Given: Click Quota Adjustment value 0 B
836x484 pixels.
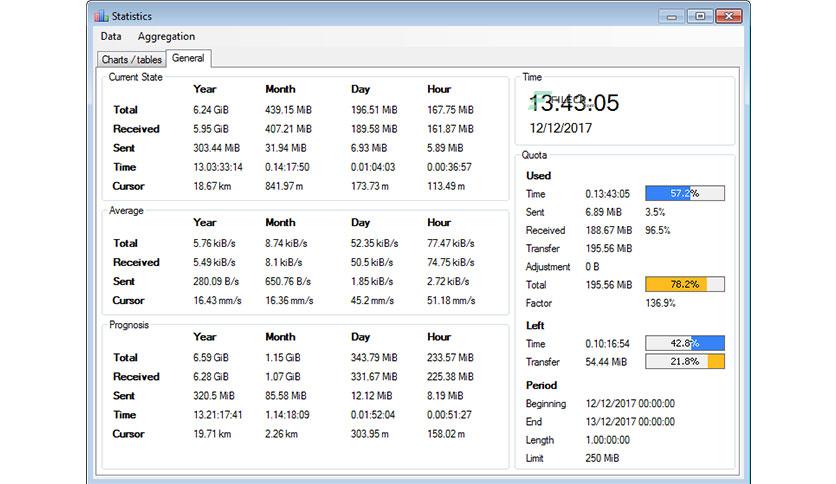Looking at the screenshot, I should [x=592, y=267].
